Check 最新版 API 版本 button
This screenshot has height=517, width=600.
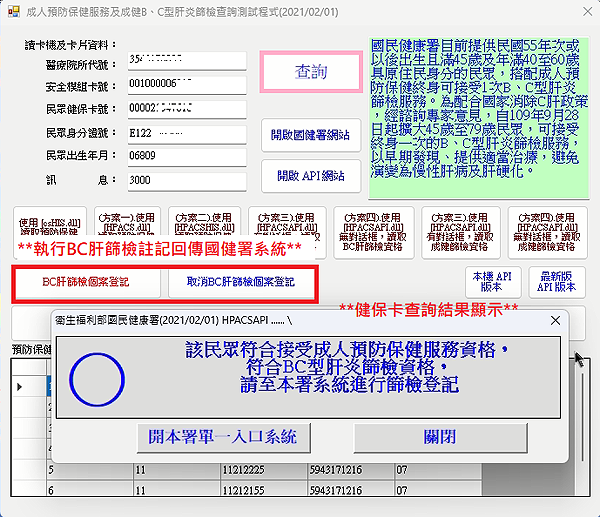pos(557,281)
